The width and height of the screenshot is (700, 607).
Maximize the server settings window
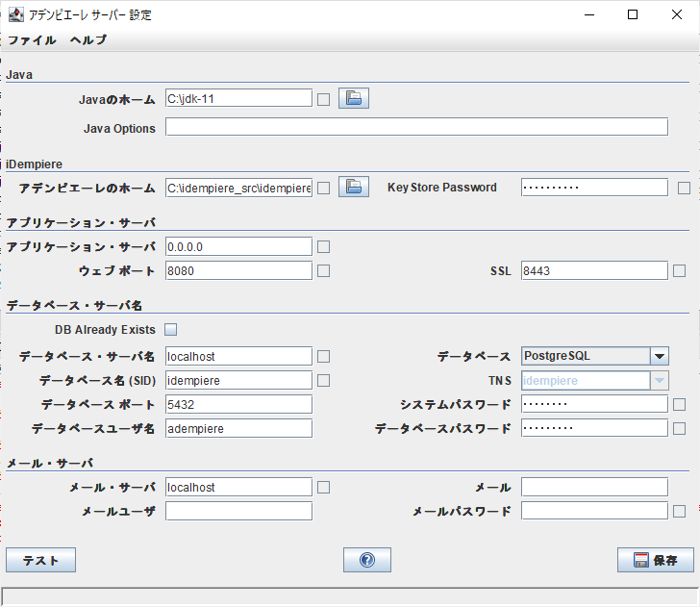(x=633, y=14)
